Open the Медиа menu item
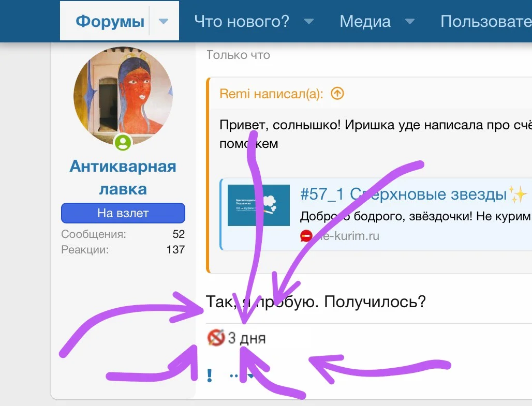 pos(364,21)
